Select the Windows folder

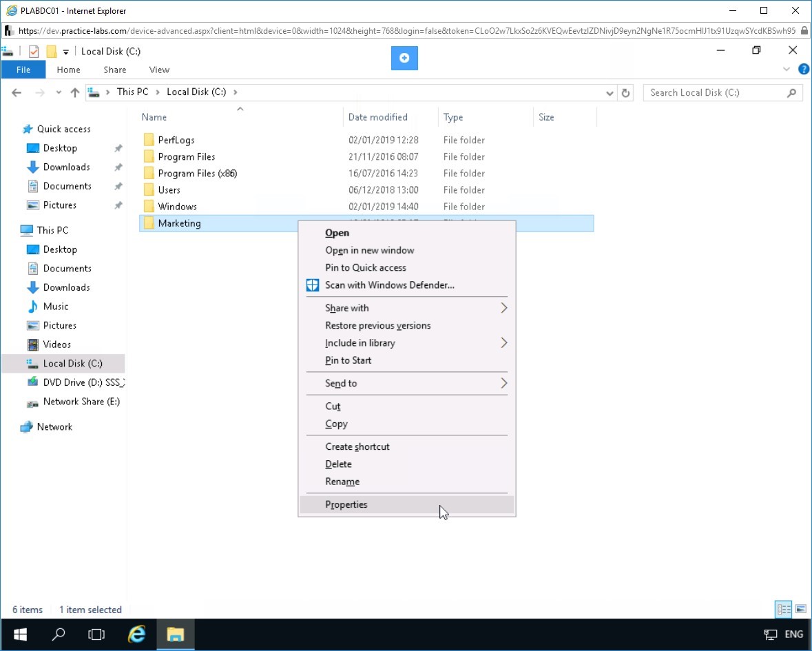(177, 207)
